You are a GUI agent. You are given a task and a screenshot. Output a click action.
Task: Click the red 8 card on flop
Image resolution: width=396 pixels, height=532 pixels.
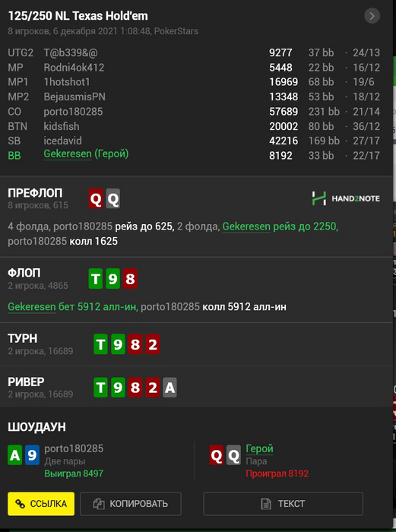click(130, 279)
